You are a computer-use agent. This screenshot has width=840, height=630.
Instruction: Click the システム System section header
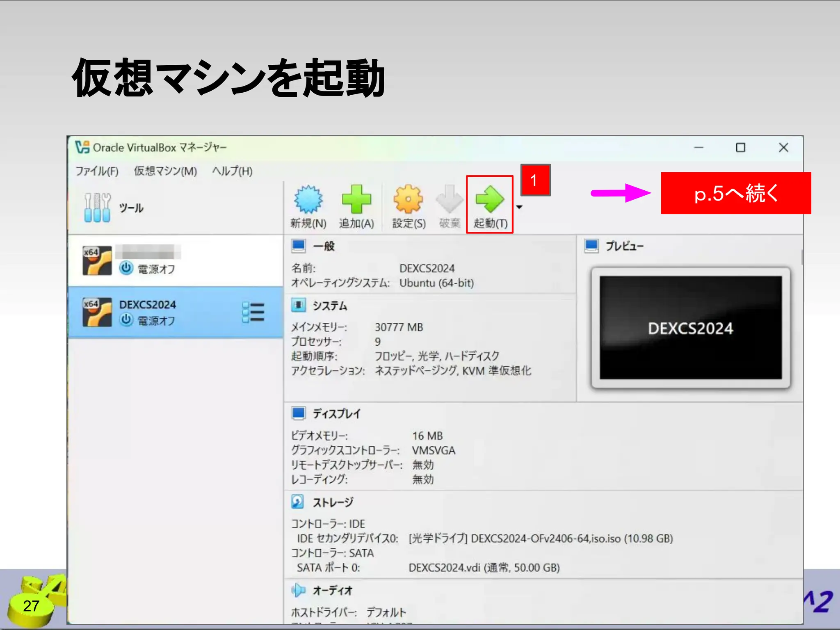point(330,306)
